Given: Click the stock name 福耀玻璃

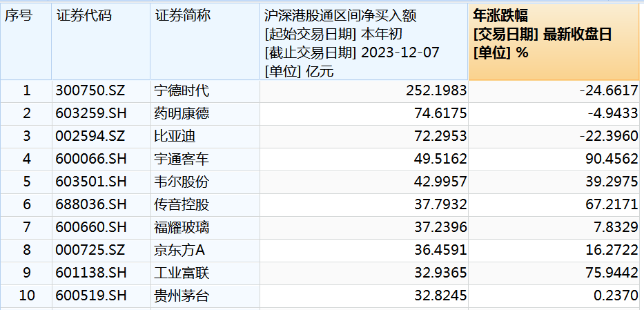Looking at the screenshot, I should pyautogui.click(x=182, y=227).
